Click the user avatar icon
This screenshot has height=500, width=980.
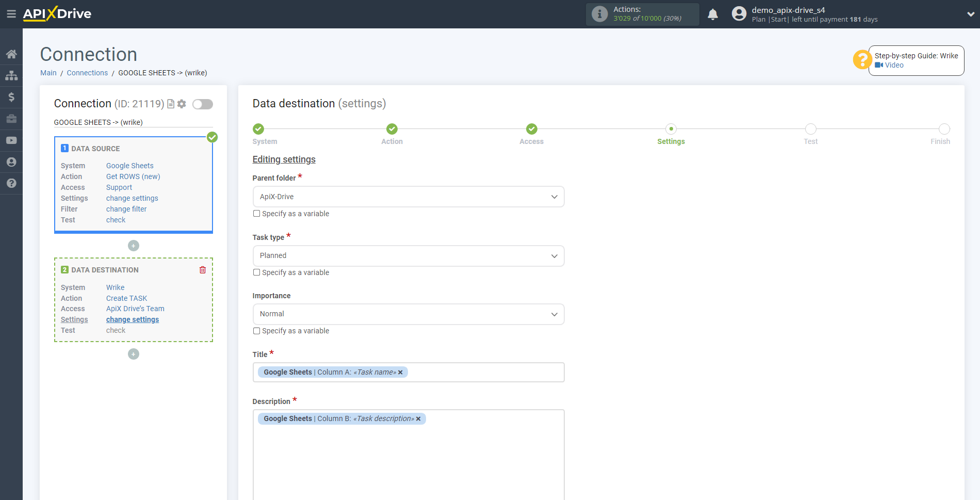tap(739, 14)
